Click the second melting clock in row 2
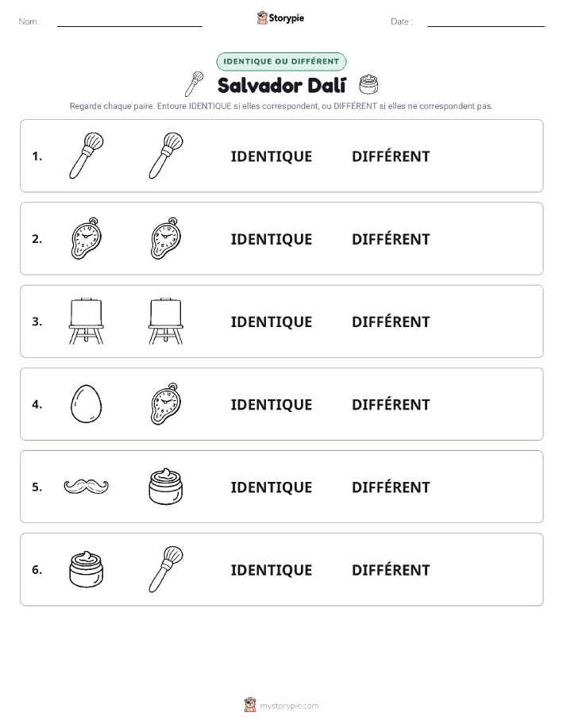The height and width of the screenshot is (728, 563). (x=166, y=238)
